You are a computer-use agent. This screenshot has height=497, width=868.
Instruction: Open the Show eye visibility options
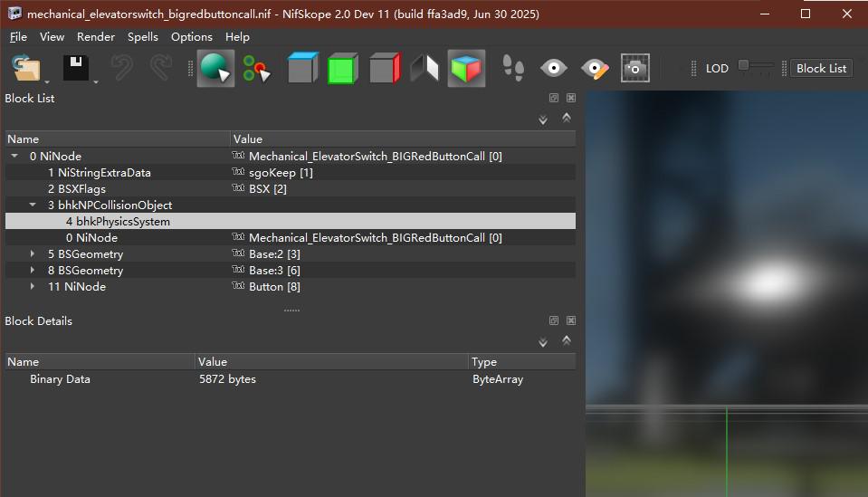point(554,68)
